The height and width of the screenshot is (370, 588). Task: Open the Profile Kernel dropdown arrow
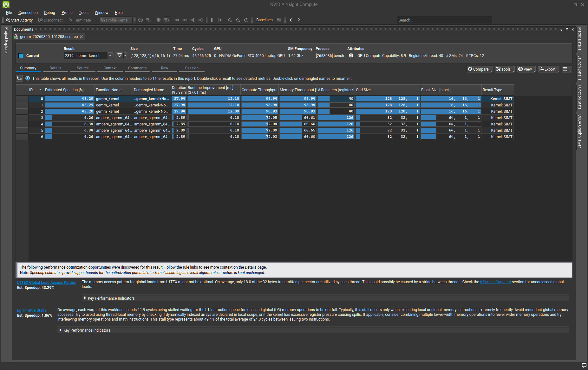[x=134, y=20]
